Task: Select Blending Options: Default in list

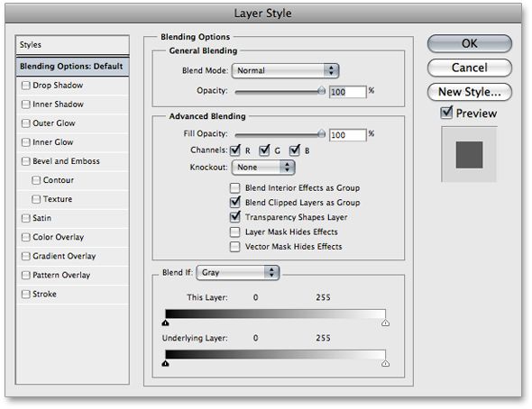Action: pyautogui.click(x=72, y=67)
